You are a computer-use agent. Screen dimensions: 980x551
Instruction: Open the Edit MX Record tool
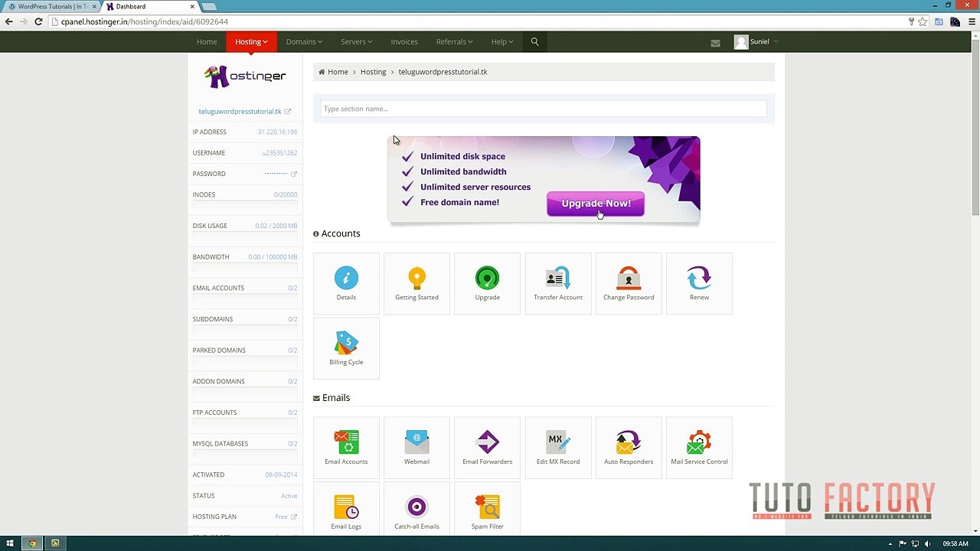(x=558, y=448)
